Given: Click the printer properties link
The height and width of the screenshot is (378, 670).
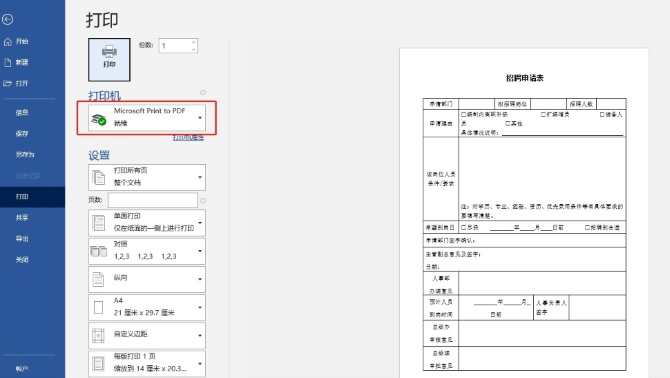Looking at the screenshot, I should (x=188, y=138).
